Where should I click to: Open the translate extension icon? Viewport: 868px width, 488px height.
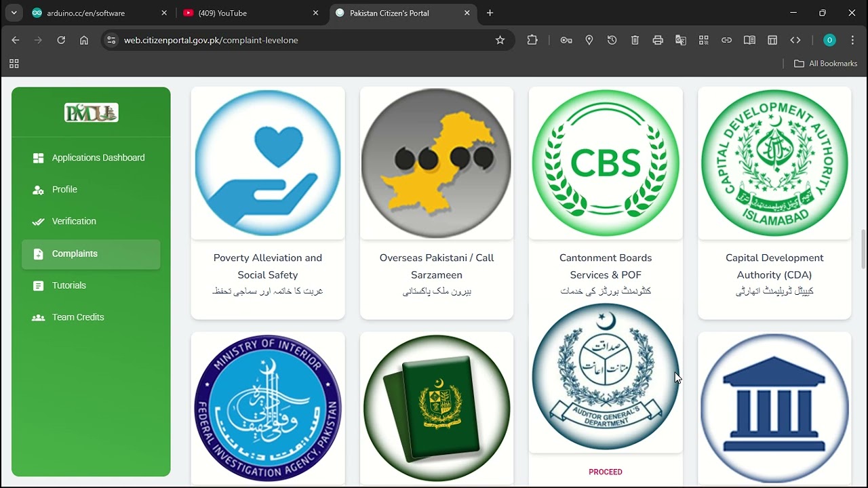(681, 40)
